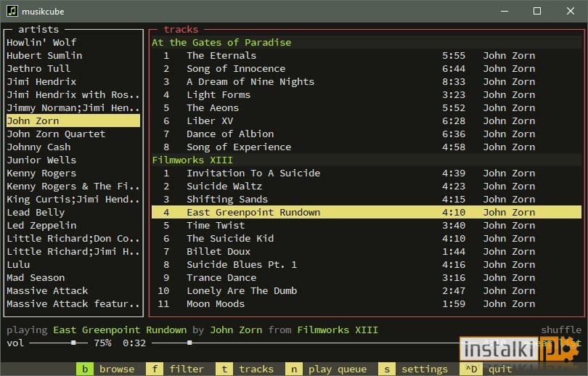Select artist Junior Wells

[73, 160]
